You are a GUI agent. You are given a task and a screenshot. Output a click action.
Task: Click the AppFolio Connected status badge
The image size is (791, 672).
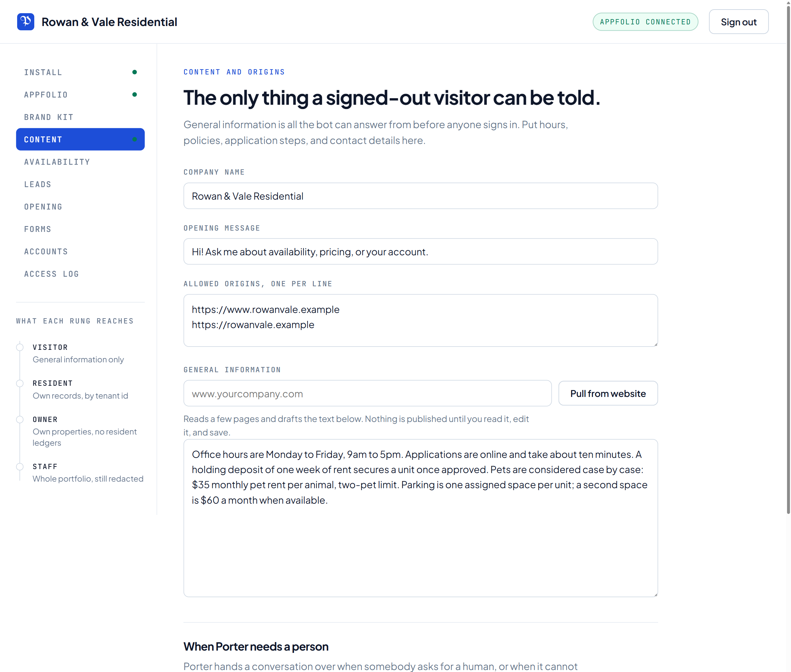tap(645, 22)
